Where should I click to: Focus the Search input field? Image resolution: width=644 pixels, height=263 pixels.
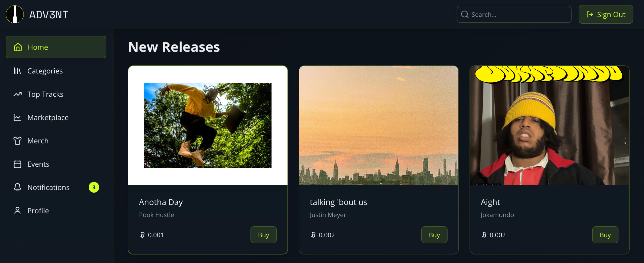click(x=514, y=14)
